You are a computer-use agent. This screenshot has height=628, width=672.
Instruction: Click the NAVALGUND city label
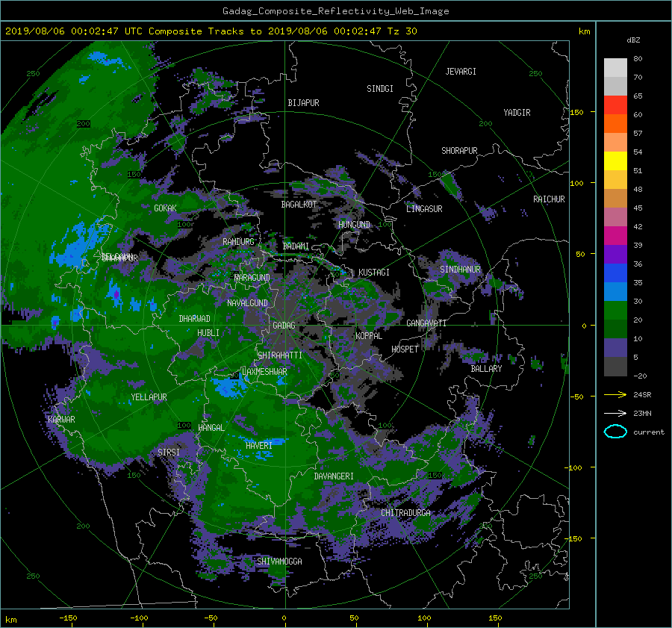click(x=247, y=303)
